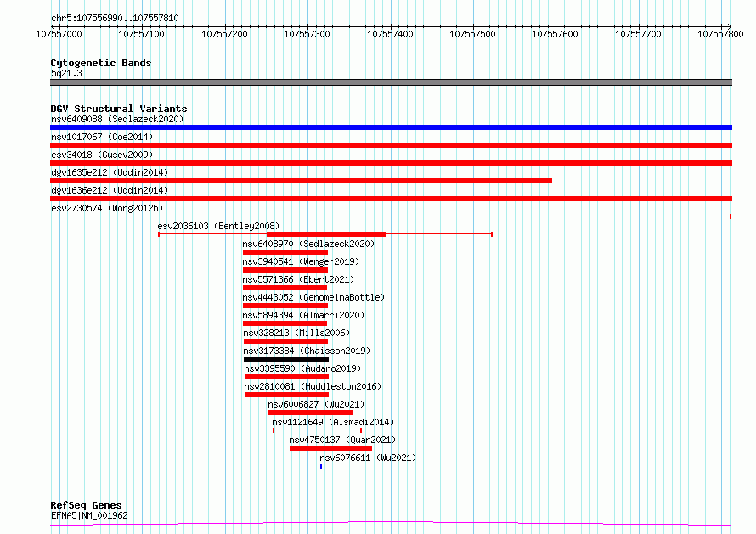Click the gray 5q21.3 cytogenetic band bar
756x534 pixels.
[x=391, y=82]
